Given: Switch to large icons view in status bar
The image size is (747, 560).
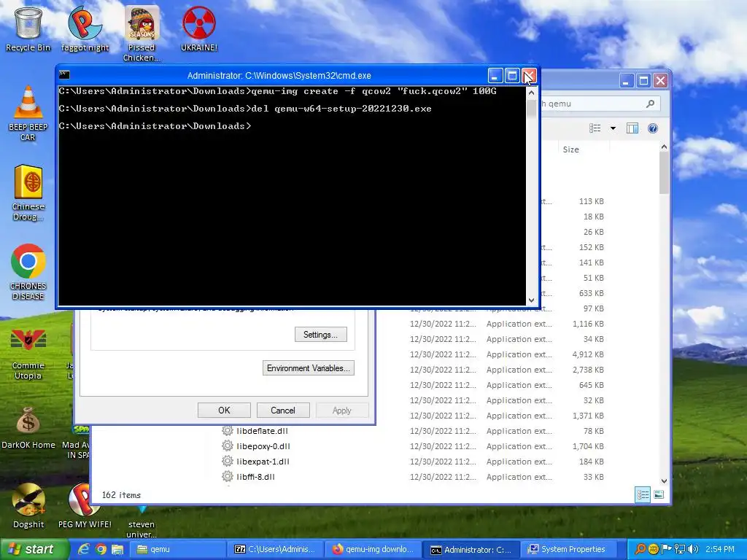Looking at the screenshot, I should pos(659,495).
